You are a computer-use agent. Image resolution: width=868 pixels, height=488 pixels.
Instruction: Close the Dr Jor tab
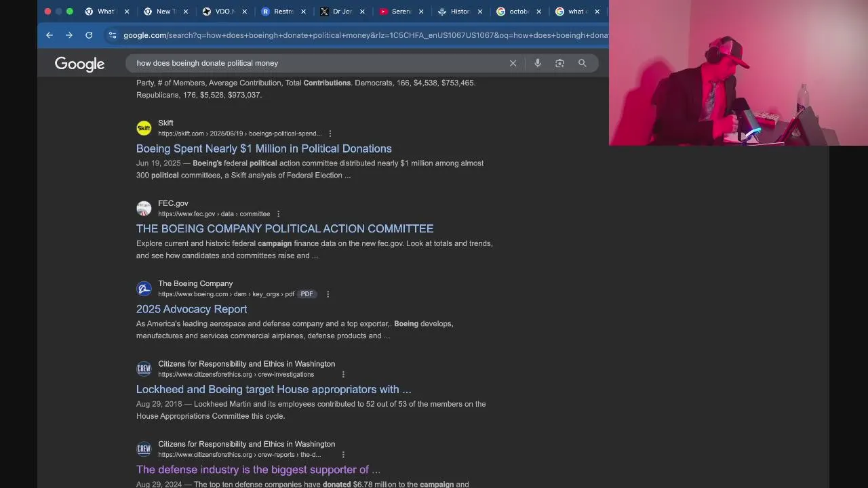coord(362,12)
